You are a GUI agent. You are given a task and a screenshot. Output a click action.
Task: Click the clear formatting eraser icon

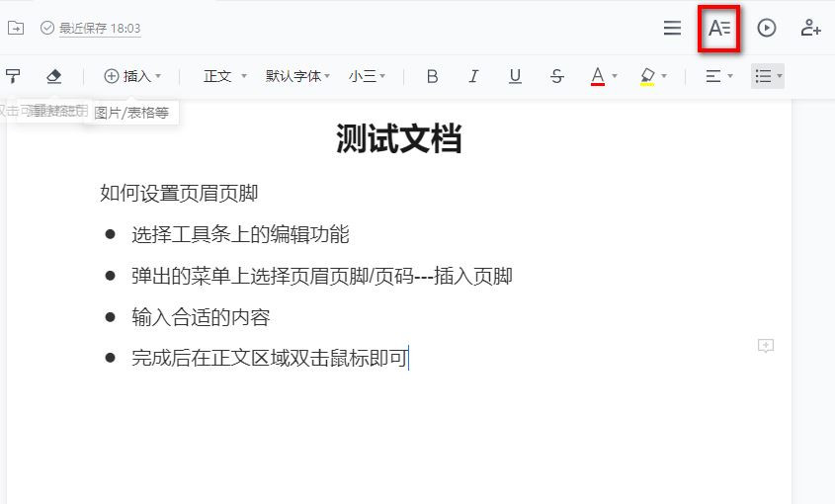pos(54,76)
